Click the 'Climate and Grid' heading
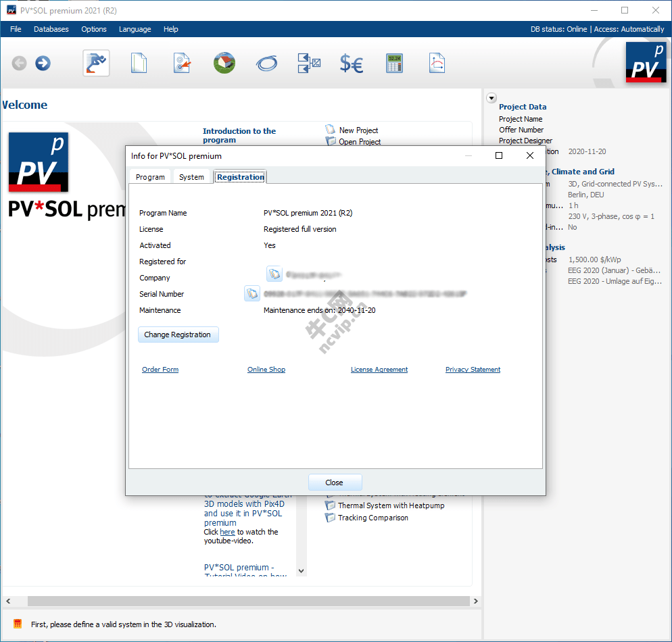Image resolution: width=672 pixels, height=642 pixels. (583, 172)
